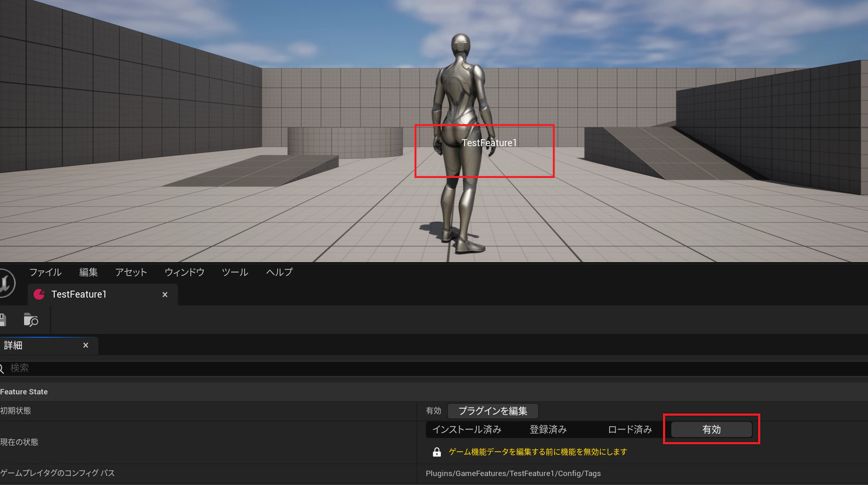Screen dimensions: 868x485
Task: Browse to asset in Content Browser icon
Action: [31, 320]
